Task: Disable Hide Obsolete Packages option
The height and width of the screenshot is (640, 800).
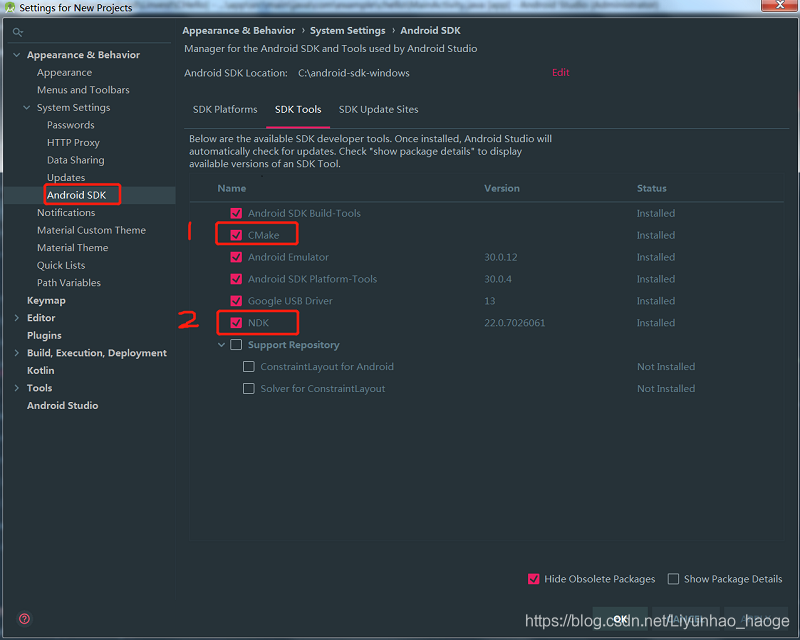Action: pyautogui.click(x=533, y=579)
